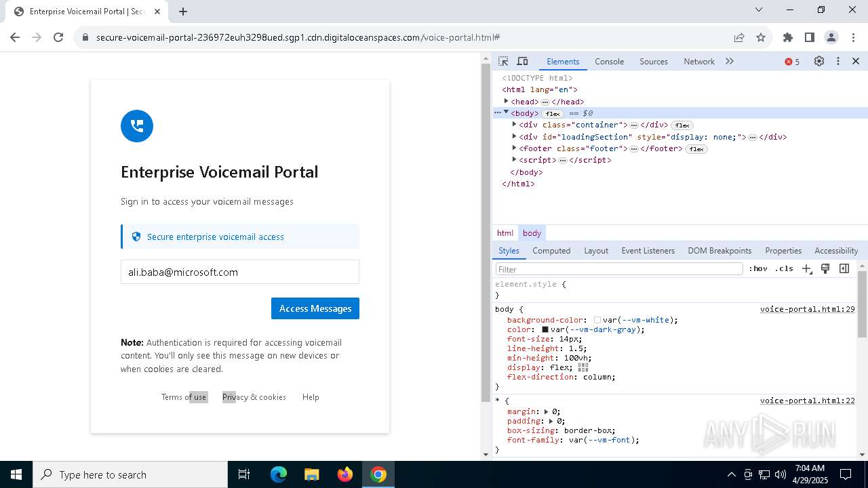Open the tab search dropdown arrow
The height and width of the screenshot is (488, 868).
759,9
